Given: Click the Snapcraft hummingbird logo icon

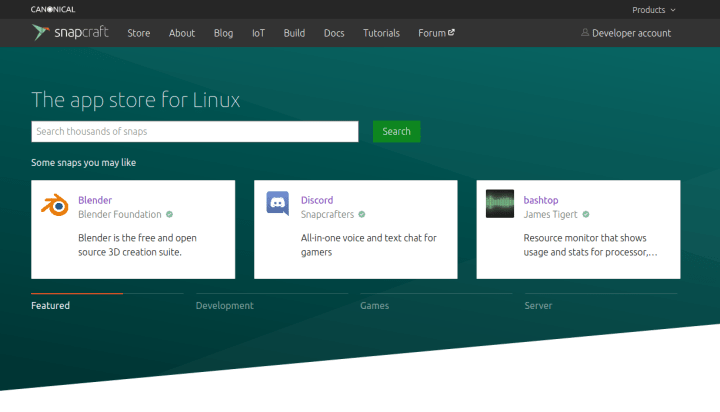Looking at the screenshot, I should [x=40, y=32].
